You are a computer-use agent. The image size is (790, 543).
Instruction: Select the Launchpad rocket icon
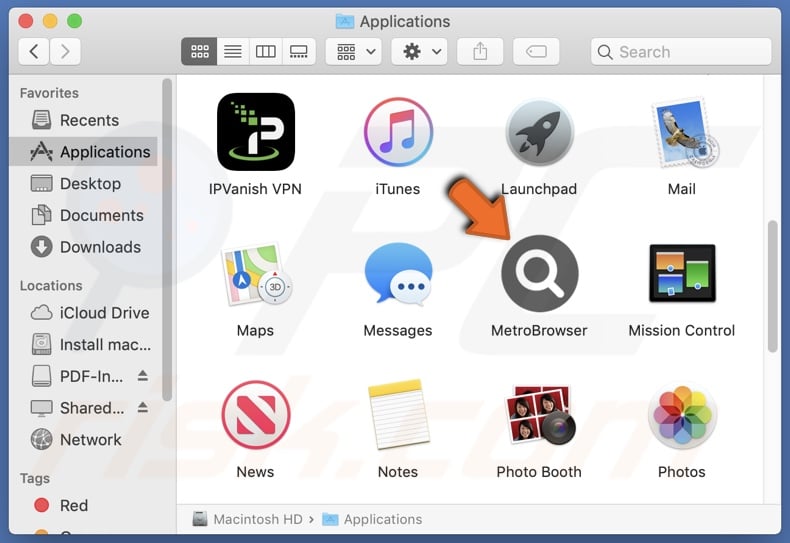pyautogui.click(x=540, y=133)
